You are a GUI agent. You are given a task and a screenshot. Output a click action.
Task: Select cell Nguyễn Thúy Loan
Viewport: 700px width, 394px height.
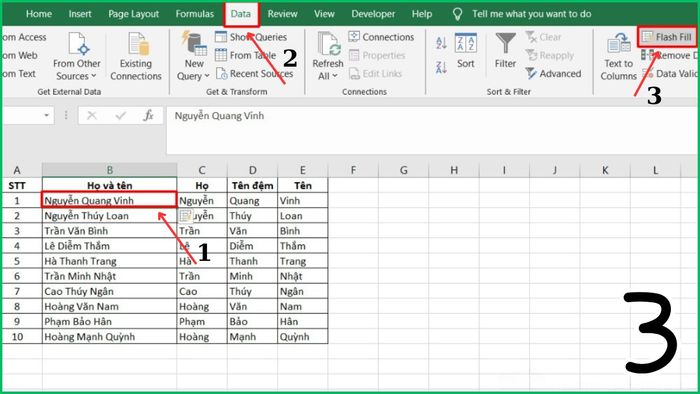[109, 216]
